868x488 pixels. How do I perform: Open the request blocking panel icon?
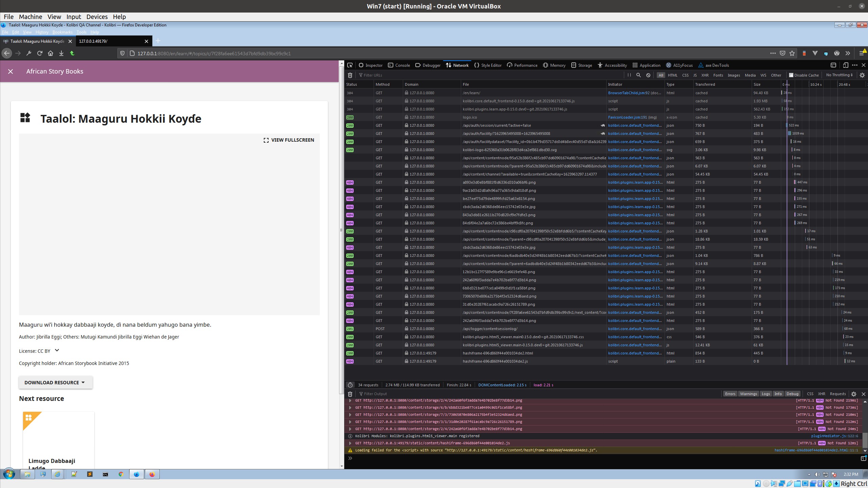(648, 75)
